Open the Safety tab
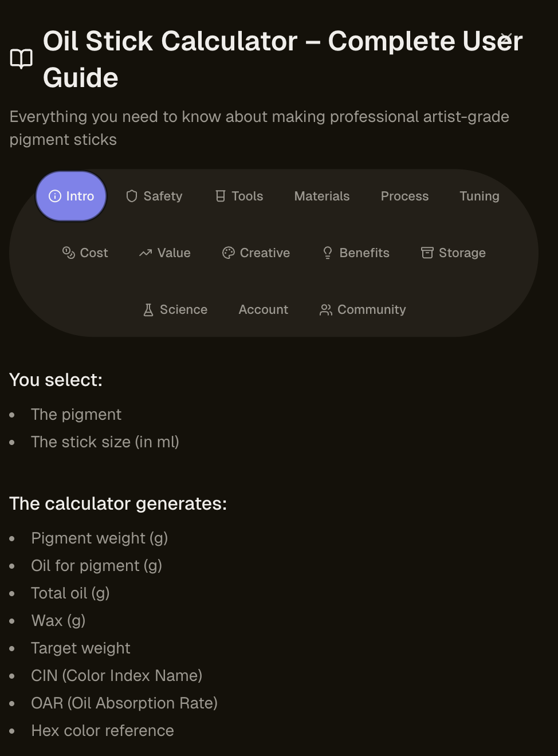The height and width of the screenshot is (756, 558). click(154, 196)
